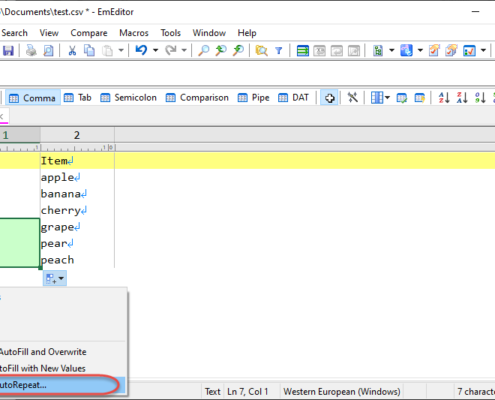The height and width of the screenshot is (400, 495).
Task: Sort column Z to A descending
Action: point(462,98)
